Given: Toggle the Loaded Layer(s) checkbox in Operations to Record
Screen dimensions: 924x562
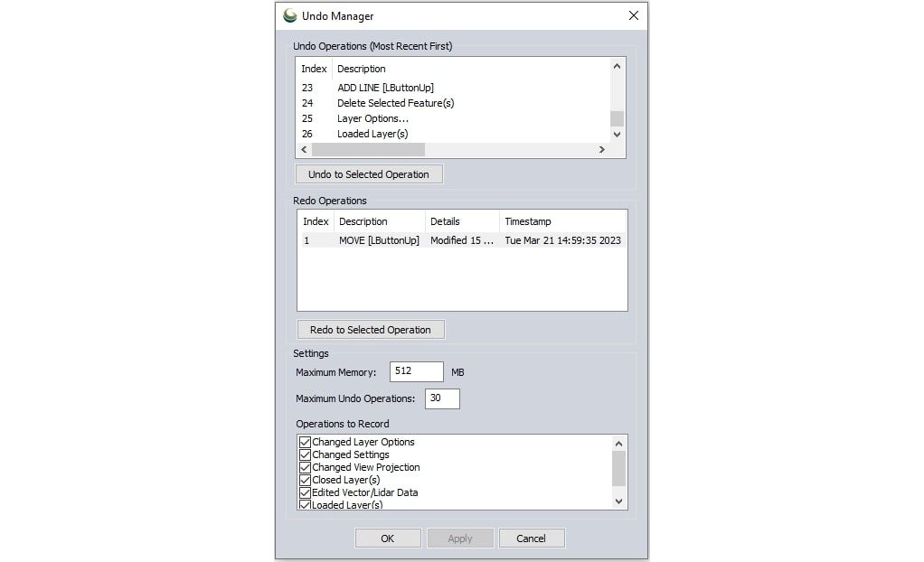Looking at the screenshot, I should [x=305, y=505].
